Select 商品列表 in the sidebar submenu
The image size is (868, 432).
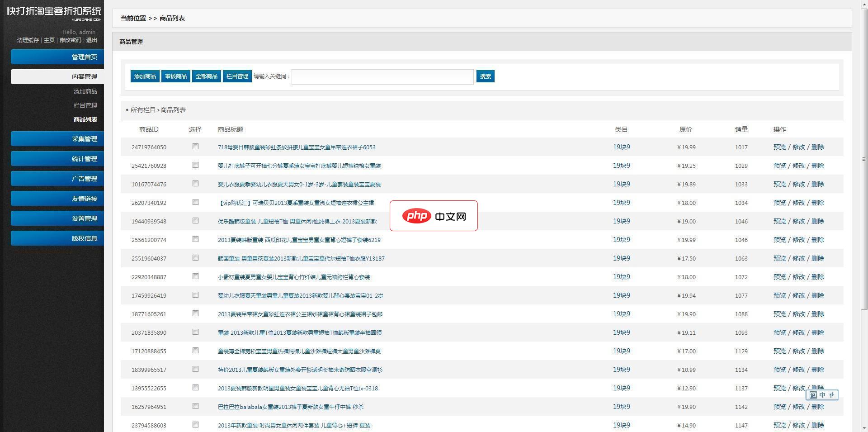85,119
